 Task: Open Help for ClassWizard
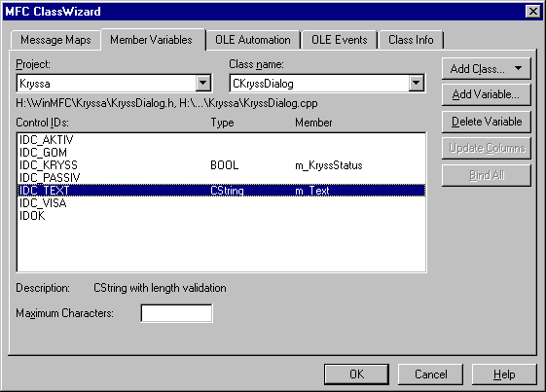tap(504, 374)
